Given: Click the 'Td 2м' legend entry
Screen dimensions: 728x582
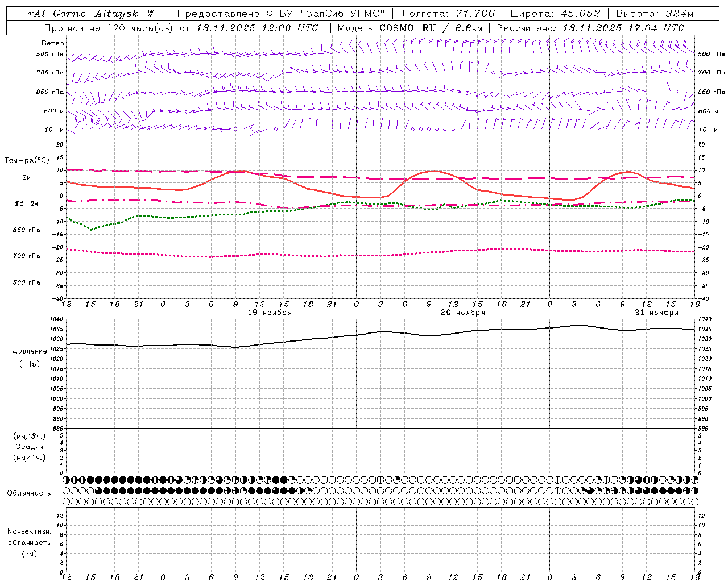Looking at the screenshot, I should (26, 203).
